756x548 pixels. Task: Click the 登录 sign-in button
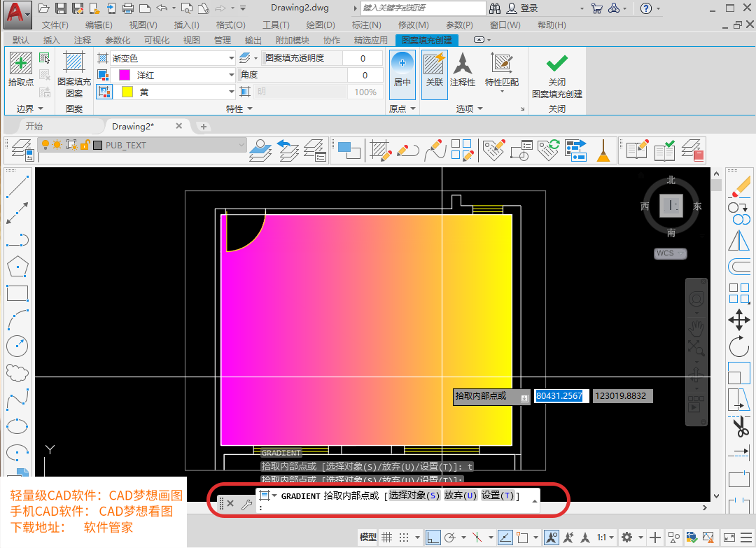coord(523,8)
